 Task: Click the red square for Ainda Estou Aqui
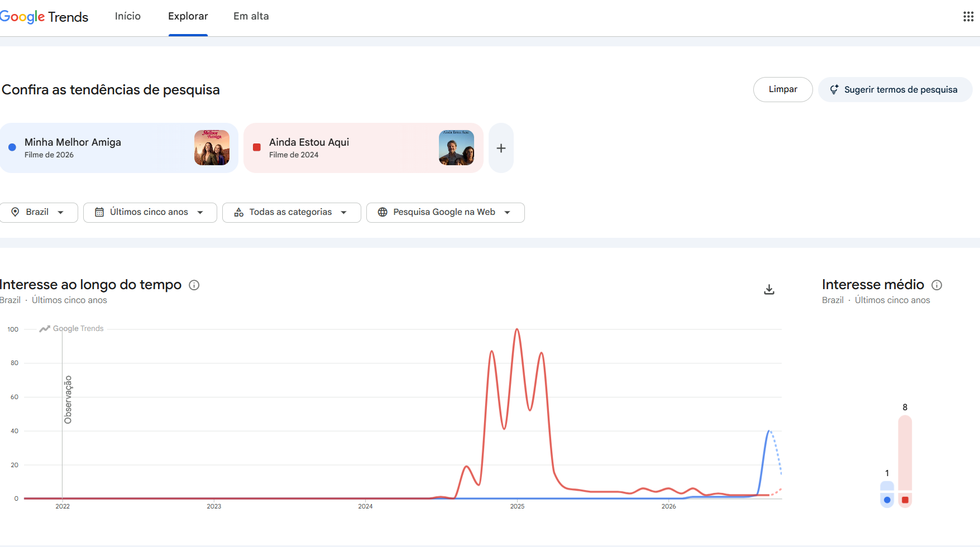[257, 147]
